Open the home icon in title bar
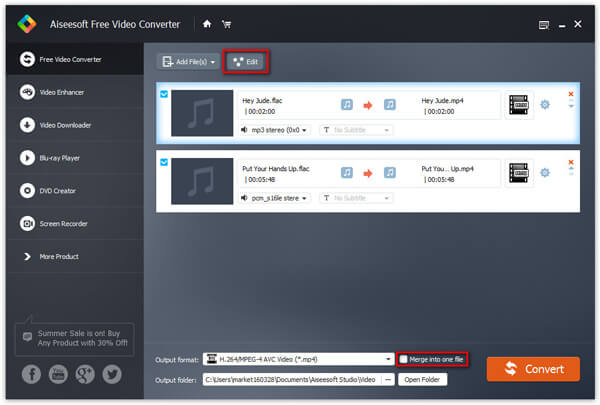Viewport: 600px width, 405px height. pos(207,24)
